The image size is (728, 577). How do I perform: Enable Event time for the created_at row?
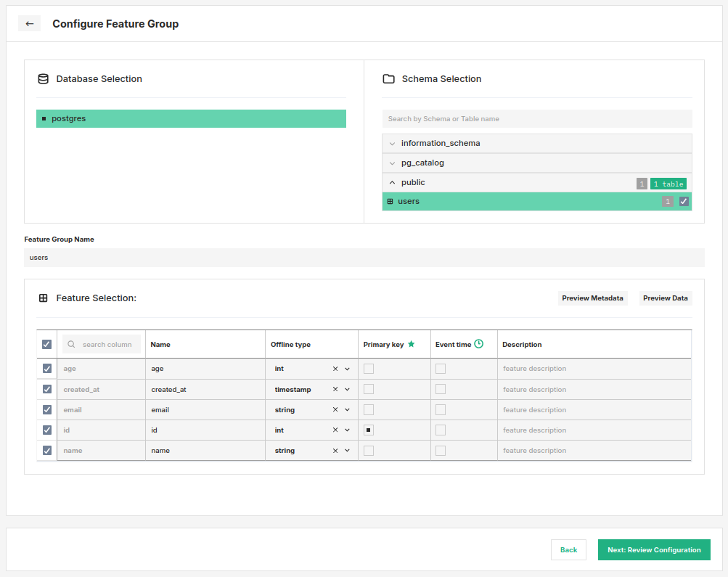pos(441,389)
